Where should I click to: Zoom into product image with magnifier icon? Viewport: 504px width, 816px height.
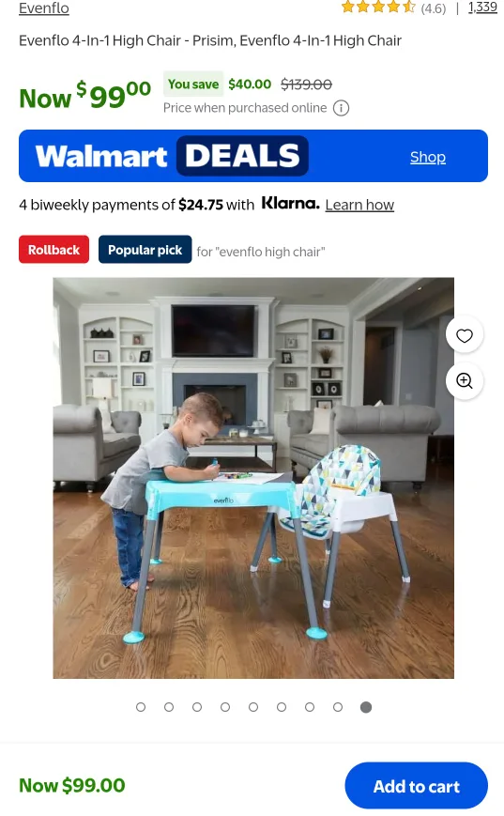pyautogui.click(x=464, y=381)
